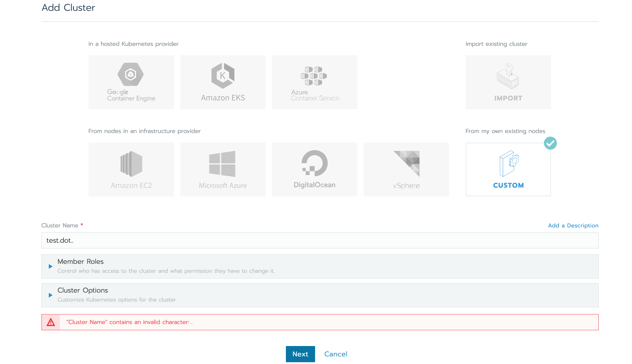This screenshot has width=632, height=364.
Task: Click the Cluster Name input field
Action: pos(320,240)
